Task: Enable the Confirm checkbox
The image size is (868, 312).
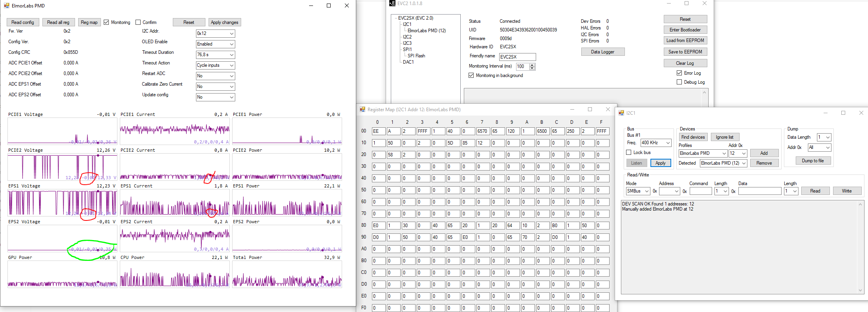Action: tap(138, 22)
